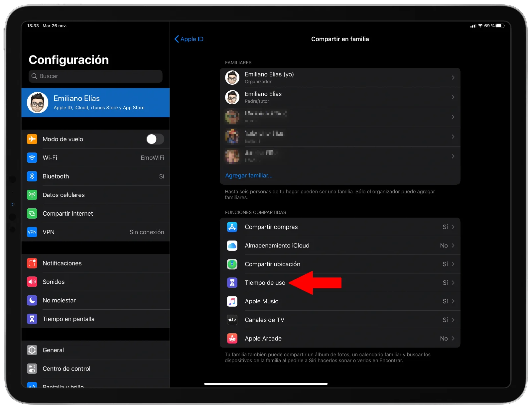Tap Emiliano Elías (yo) organizer avatar
This screenshot has width=532, height=409.
coord(232,77)
